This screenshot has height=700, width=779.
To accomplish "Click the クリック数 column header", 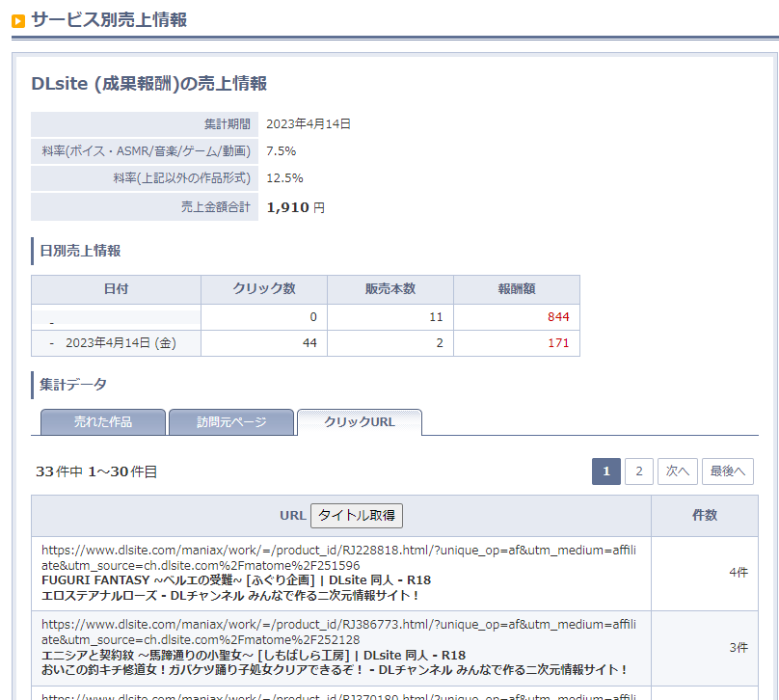I will 264,289.
